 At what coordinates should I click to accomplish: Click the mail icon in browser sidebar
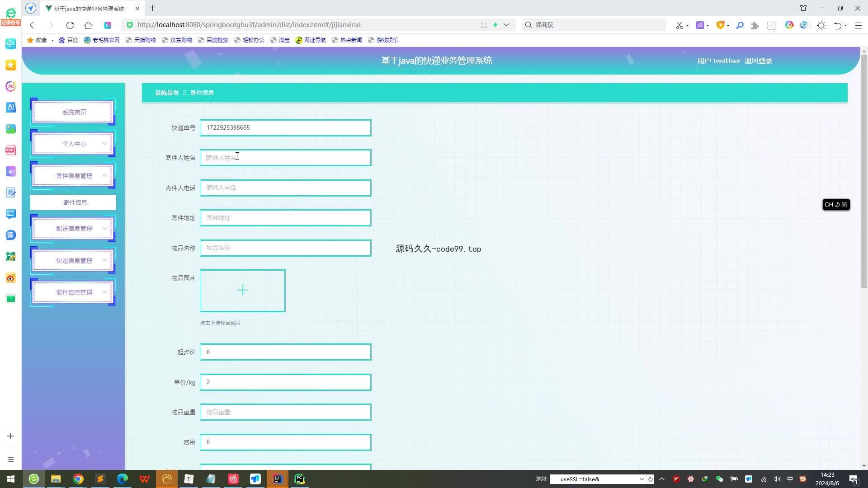coord(10,299)
